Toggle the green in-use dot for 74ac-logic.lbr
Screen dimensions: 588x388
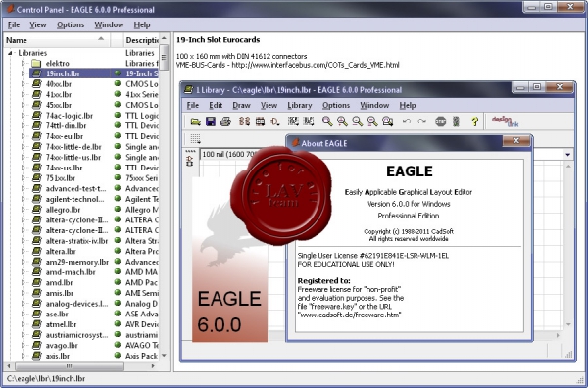pos(118,115)
